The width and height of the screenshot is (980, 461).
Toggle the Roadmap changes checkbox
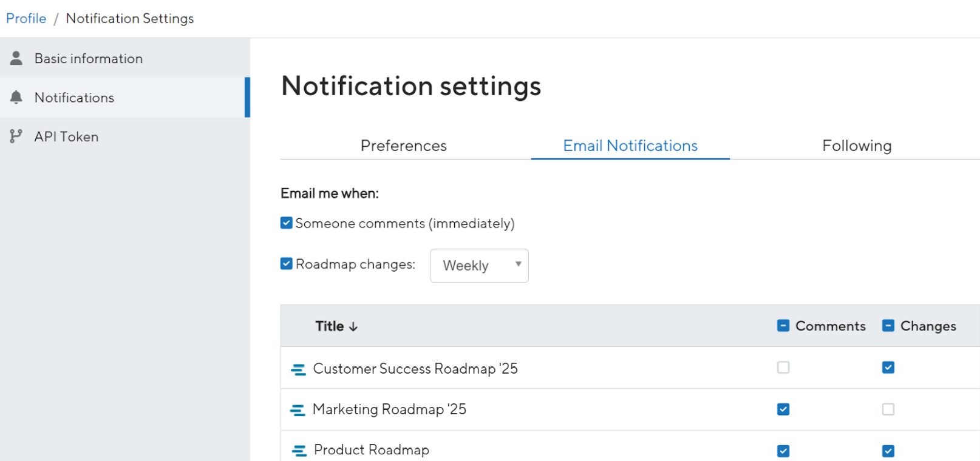[x=287, y=263]
